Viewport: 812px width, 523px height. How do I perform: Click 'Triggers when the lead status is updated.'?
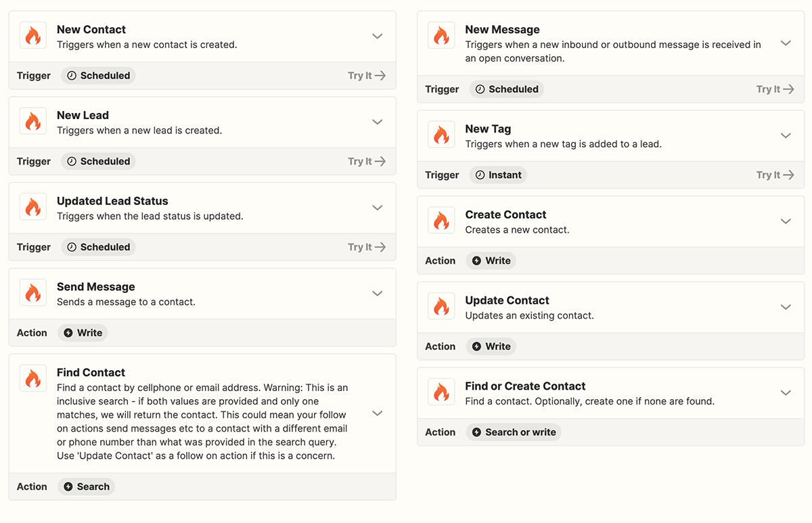coord(150,216)
